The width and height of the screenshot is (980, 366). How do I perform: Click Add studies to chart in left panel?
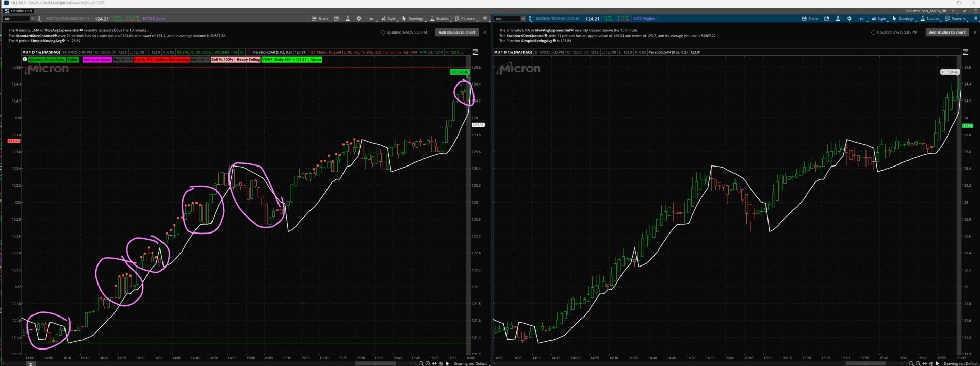[457, 32]
